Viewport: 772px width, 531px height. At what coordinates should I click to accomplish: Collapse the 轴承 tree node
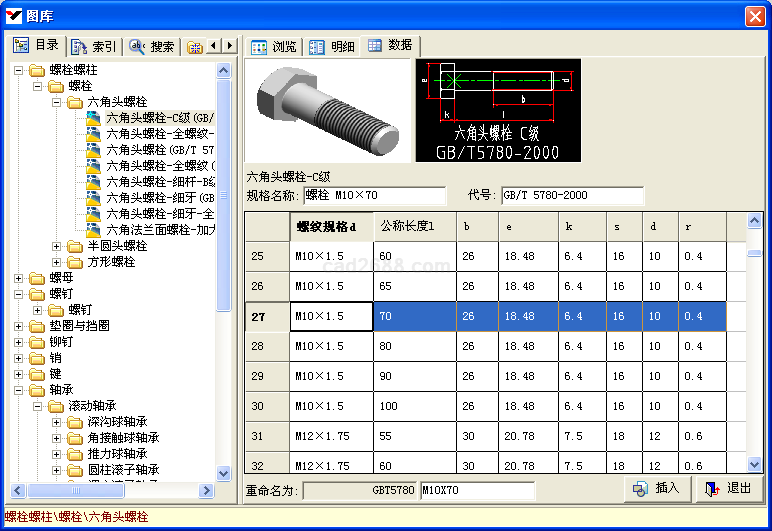point(19,390)
